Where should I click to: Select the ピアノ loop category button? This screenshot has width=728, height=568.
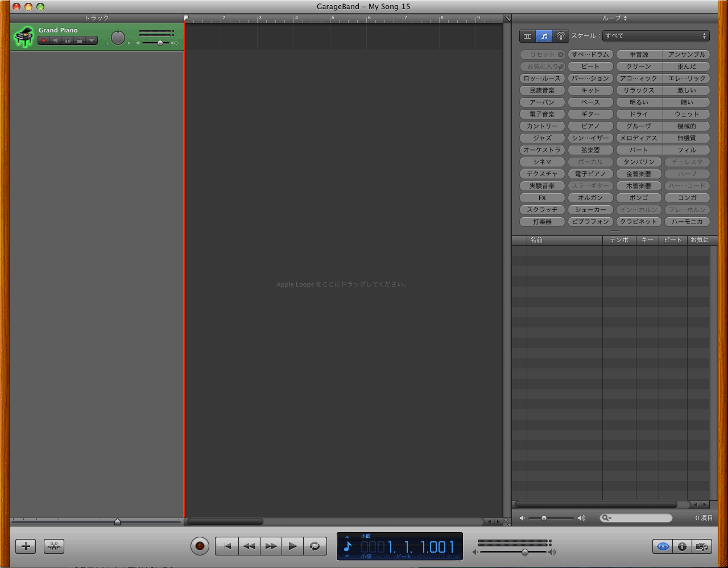pos(590,126)
